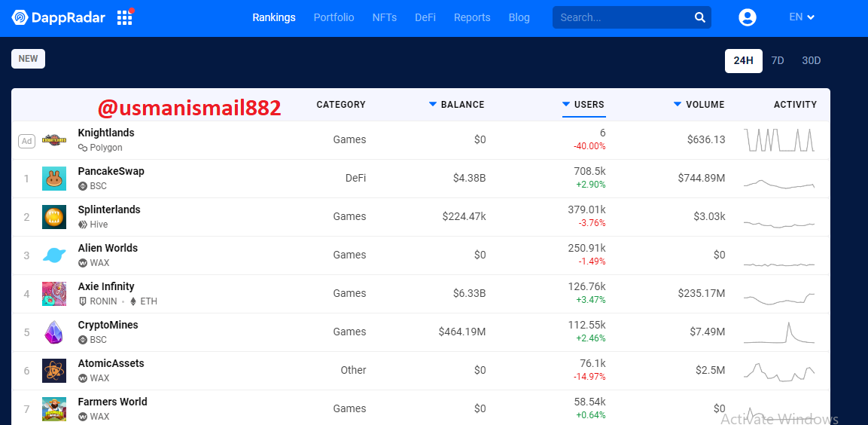Viewport: 868px width, 425px height.
Task: Click the RONIN icon under Axie Infinity
Action: 83,301
